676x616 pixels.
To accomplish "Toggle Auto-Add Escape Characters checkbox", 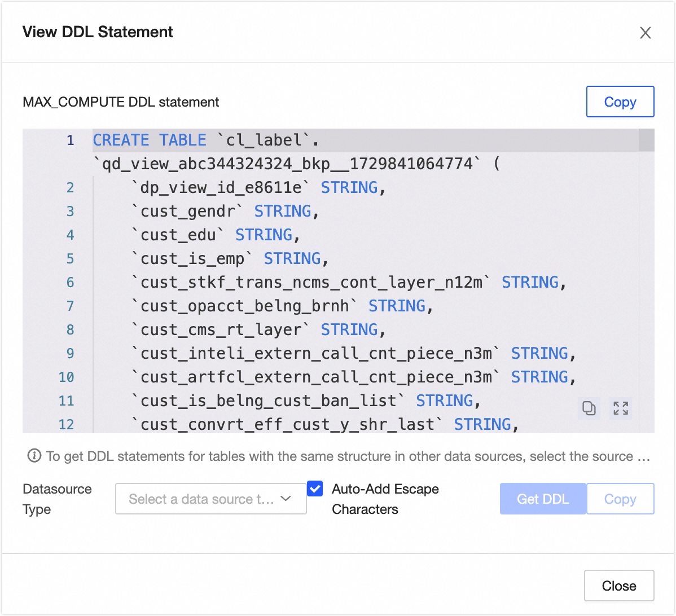I will (315, 489).
